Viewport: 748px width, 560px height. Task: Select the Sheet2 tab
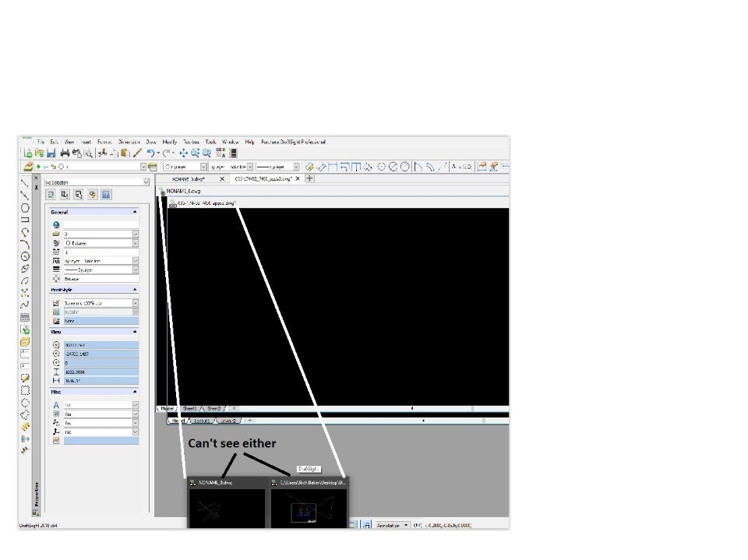point(213,408)
